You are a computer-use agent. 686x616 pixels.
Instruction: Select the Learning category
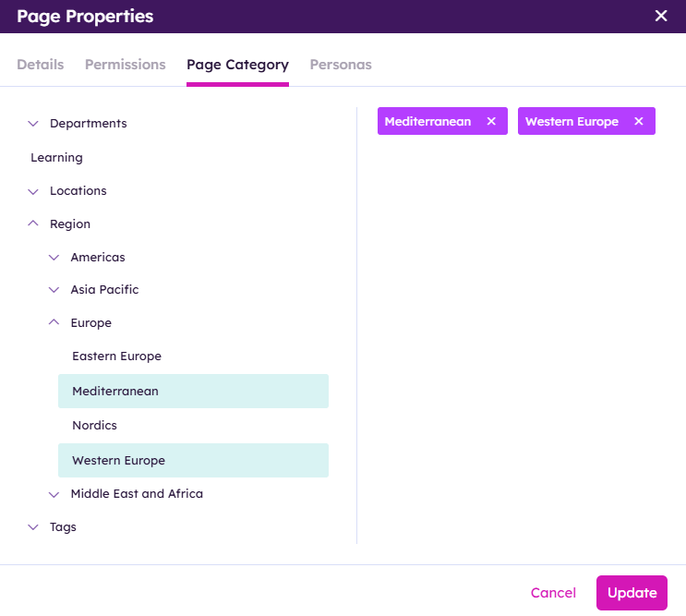56,158
